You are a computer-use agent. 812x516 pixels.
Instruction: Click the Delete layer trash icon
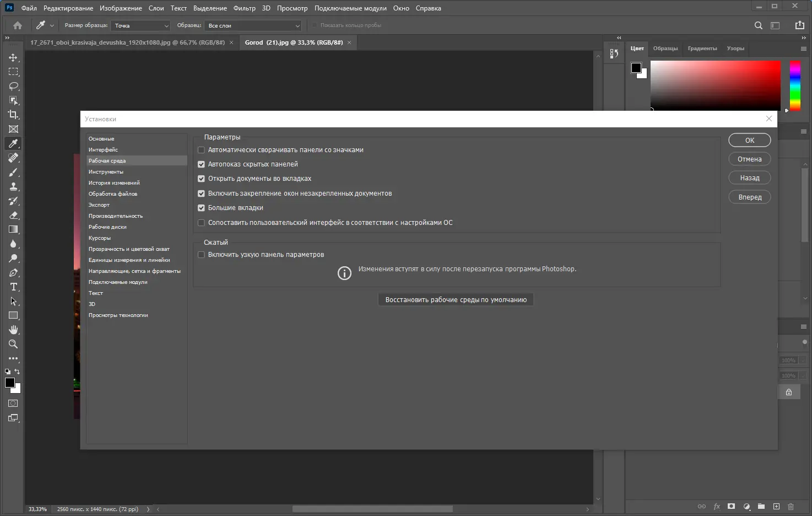(x=791, y=506)
